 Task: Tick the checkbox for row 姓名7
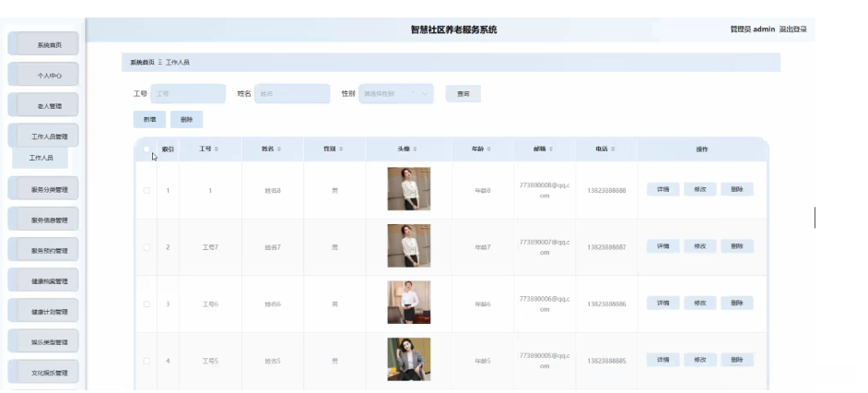coord(147,247)
